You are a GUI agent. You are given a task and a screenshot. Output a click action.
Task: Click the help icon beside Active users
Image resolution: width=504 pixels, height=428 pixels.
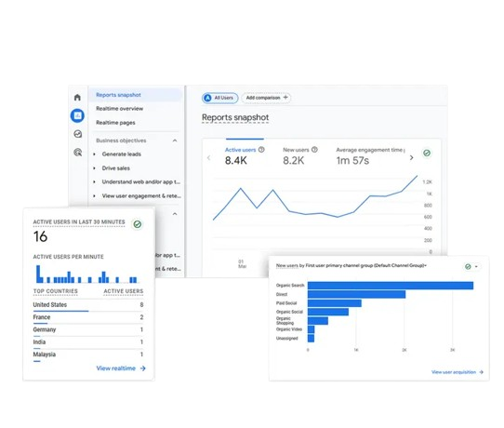click(261, 150)
